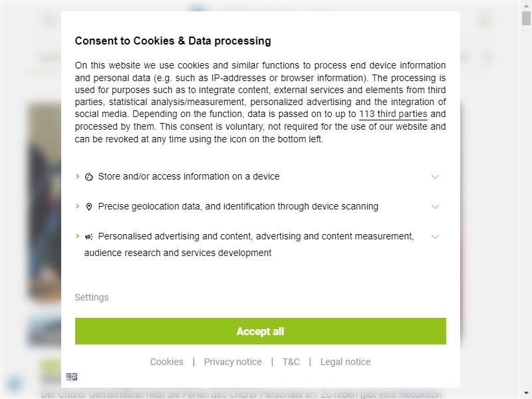Open the Privacy notice link
This screenshot has height=399, width=532.
[x=233, y=362]
